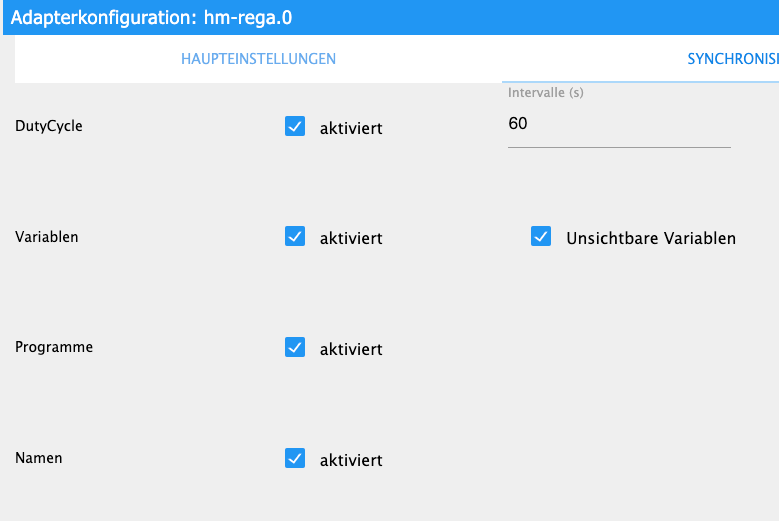Click the 'aktiviert' text in Programme row

351,349
